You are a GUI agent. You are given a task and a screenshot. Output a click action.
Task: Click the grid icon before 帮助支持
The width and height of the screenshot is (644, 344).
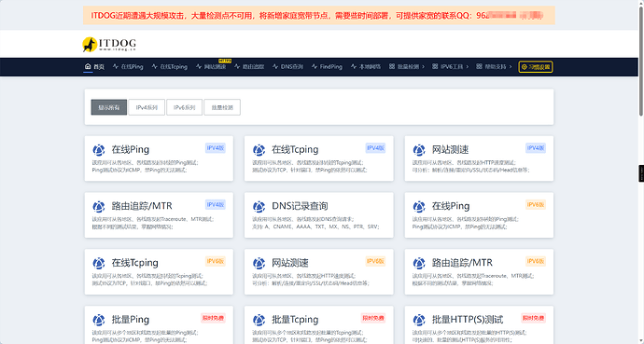coord(479,66)
